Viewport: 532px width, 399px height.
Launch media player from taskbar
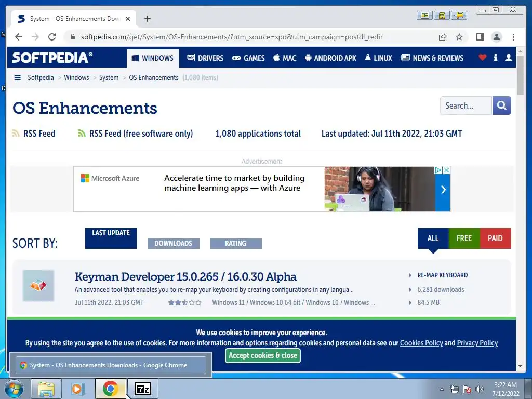[x=78, y=389]
